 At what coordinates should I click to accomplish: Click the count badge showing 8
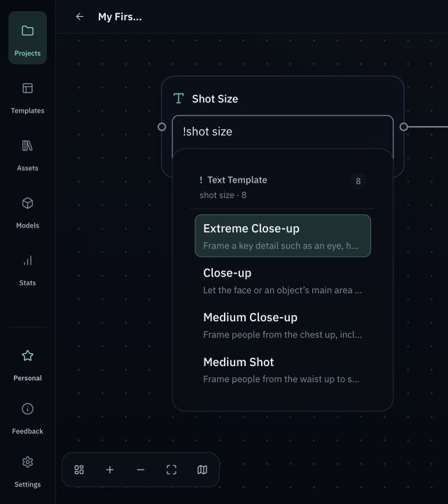358,181
